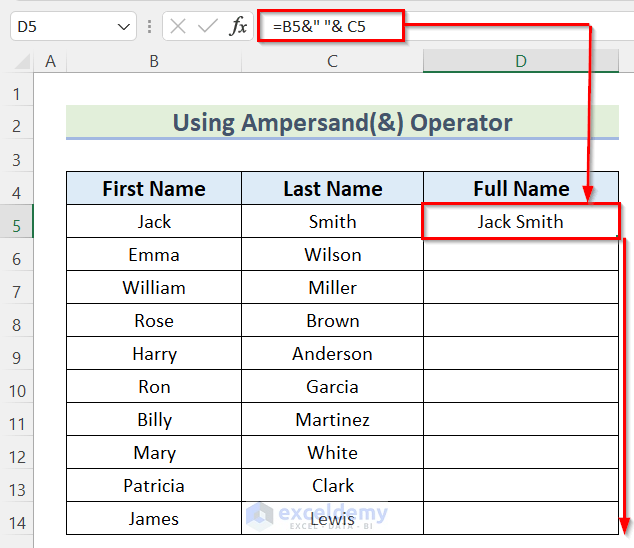Select cell containing 'Jack Smith'
Screen dimensions: 634x548
pyautogui.click(x=521, y=222)
